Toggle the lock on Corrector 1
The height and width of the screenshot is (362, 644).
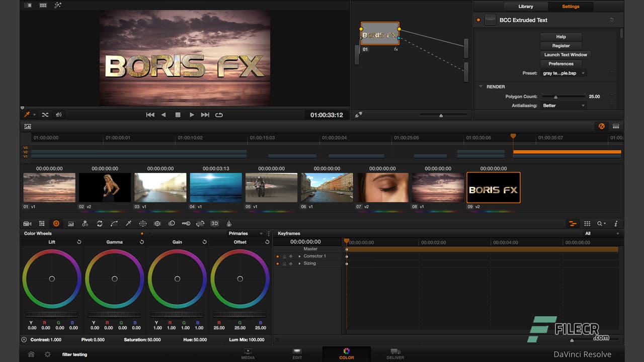coord(284,256)
